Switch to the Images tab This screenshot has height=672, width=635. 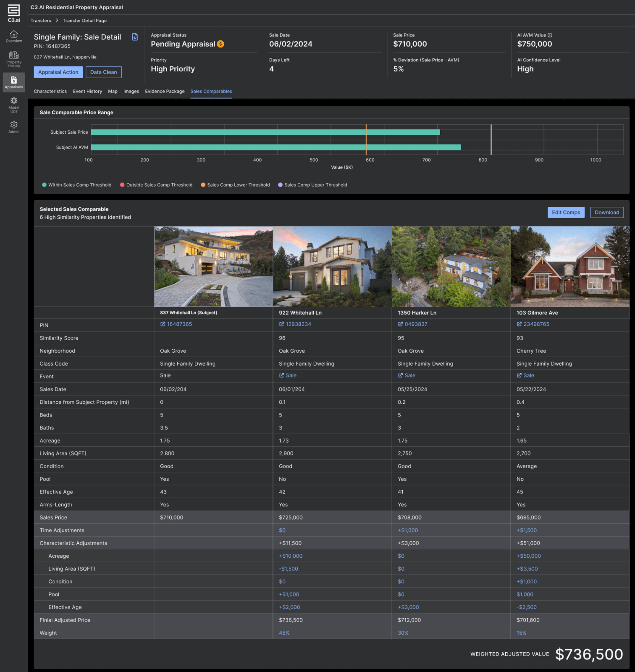[x=131, y=92]
